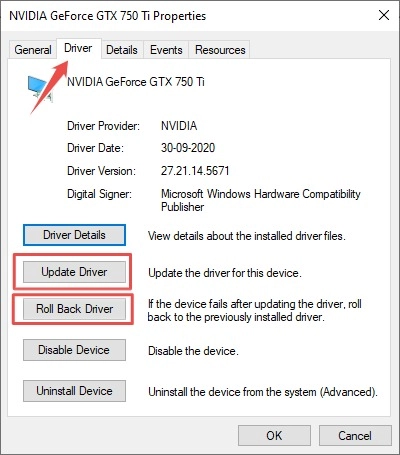The image size is (400, 455).
Task: Select the Driver tab
Action: tap(78, 48)
